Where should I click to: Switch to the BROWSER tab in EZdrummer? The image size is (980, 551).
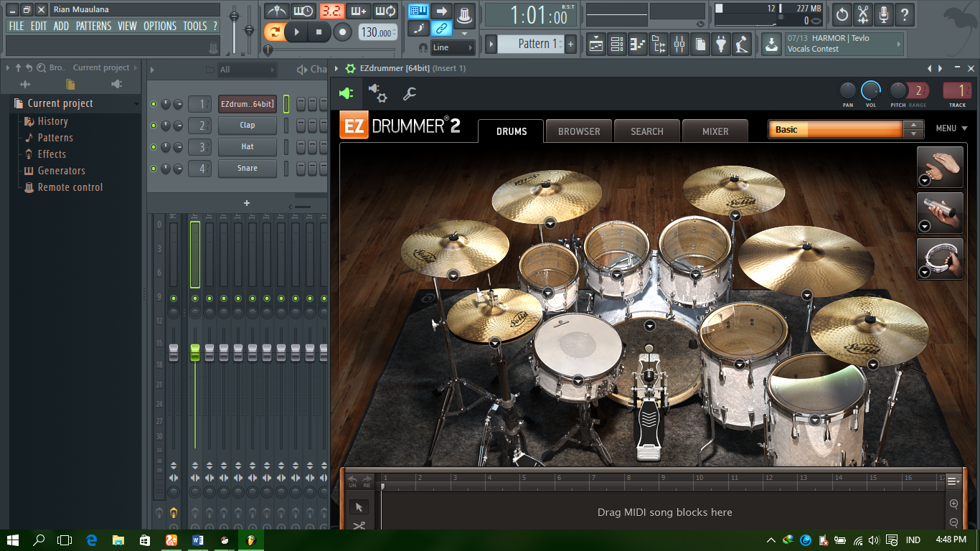579,131
